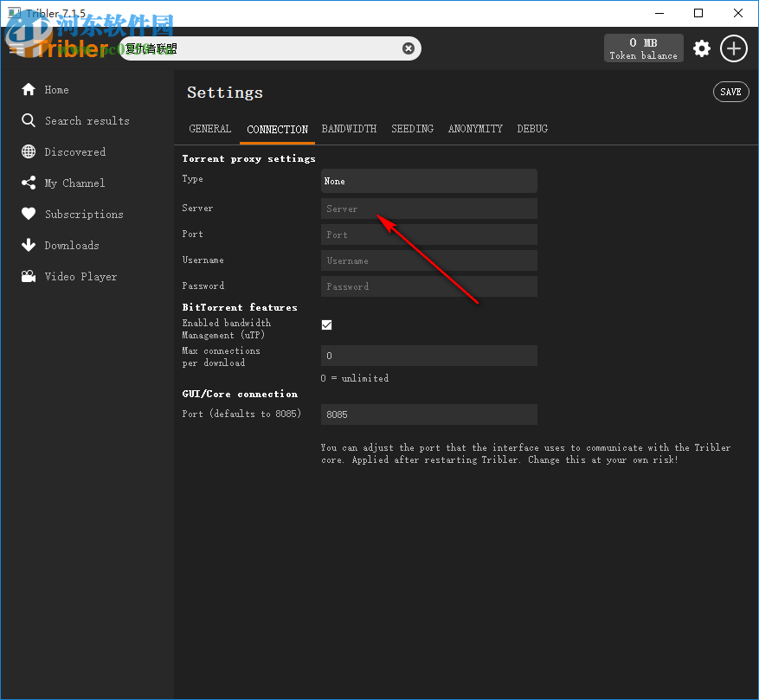Toggle Enabled bandwidth Management (uTP) checkbox
This screenshot has width=759, height=700.
point(327,324)
